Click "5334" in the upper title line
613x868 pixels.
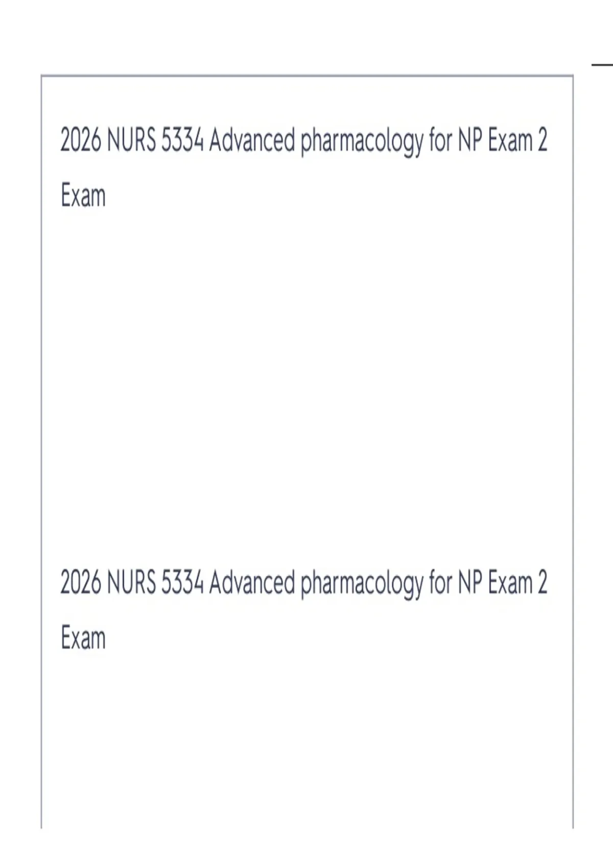183,140
